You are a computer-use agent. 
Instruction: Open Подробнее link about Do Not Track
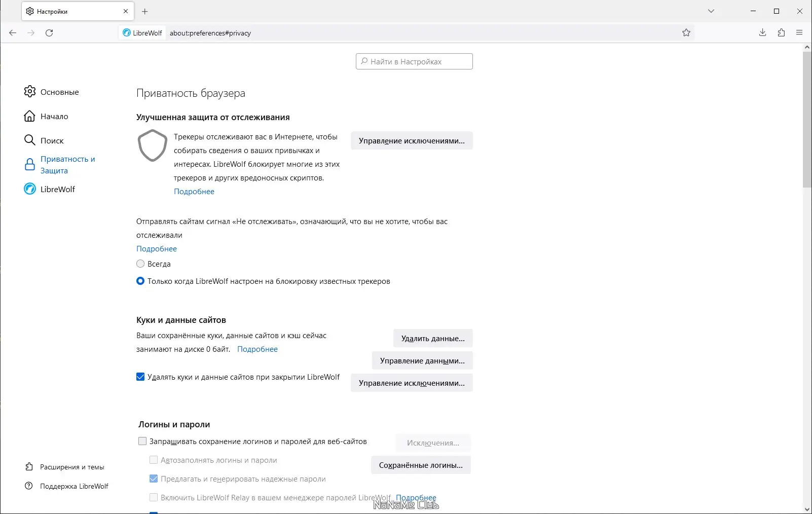[157, 249]
